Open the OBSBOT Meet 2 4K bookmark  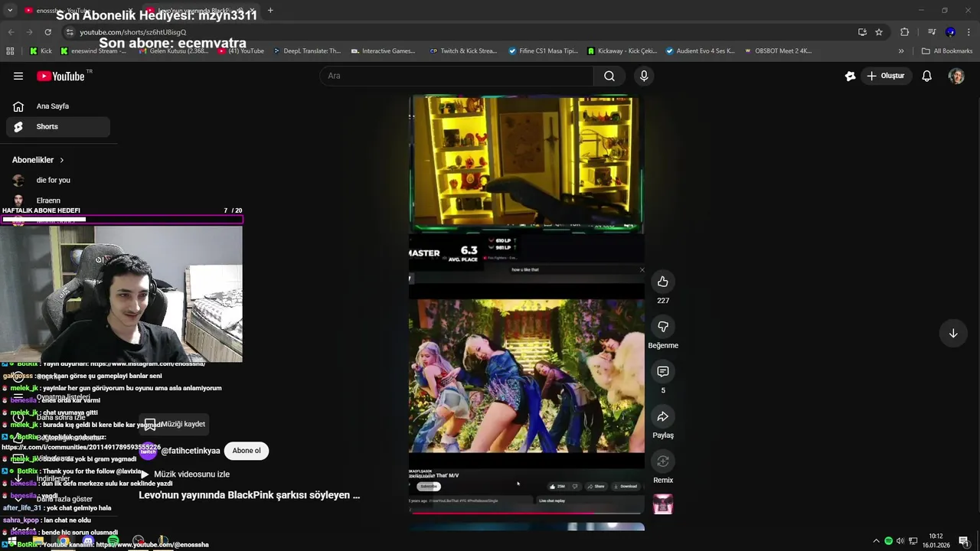click(777, 51)
